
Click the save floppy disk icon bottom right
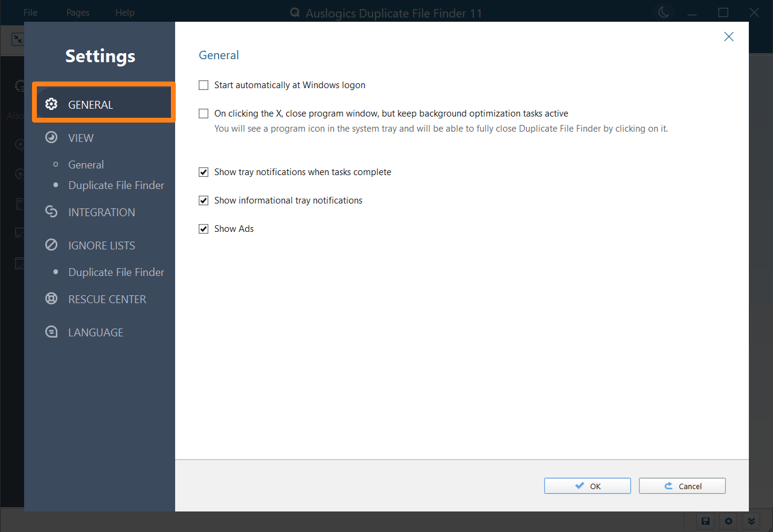point(705,521)
